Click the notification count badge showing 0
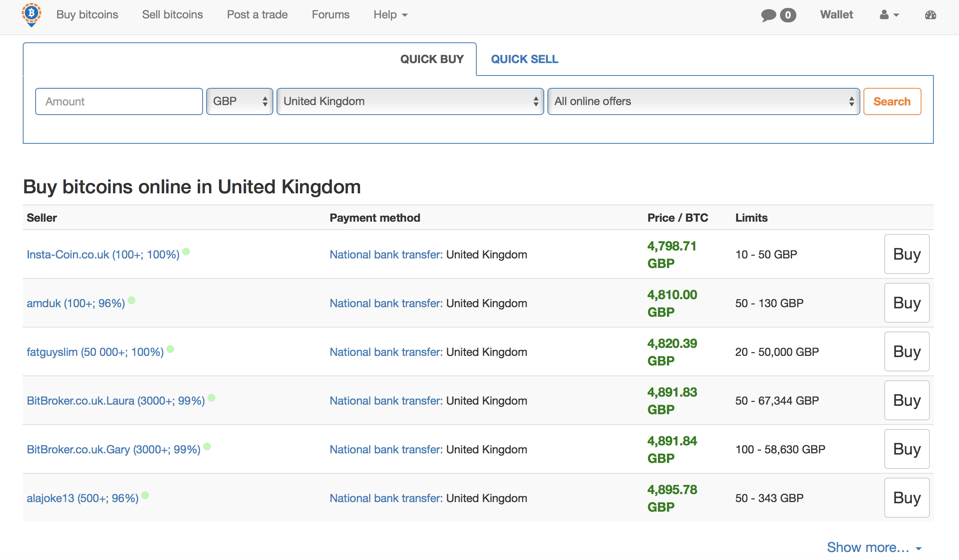The width and height of the screenshot is (959, 560). (788, 15)
